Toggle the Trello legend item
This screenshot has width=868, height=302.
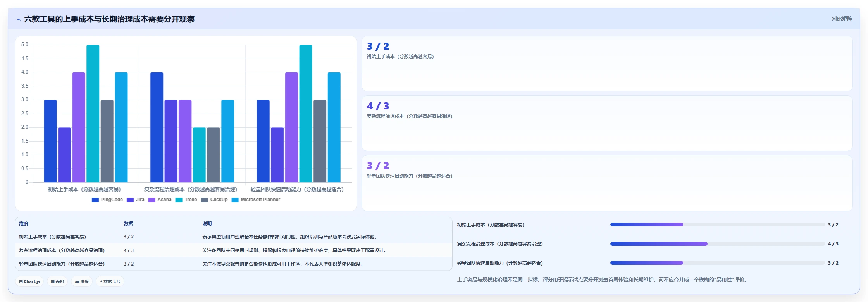click(x=186, y=200)
